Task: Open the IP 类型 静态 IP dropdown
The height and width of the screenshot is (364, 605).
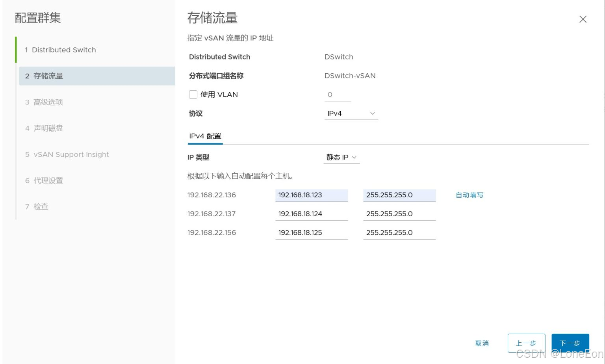Action: pyautogui.click(x=341, y=157)
